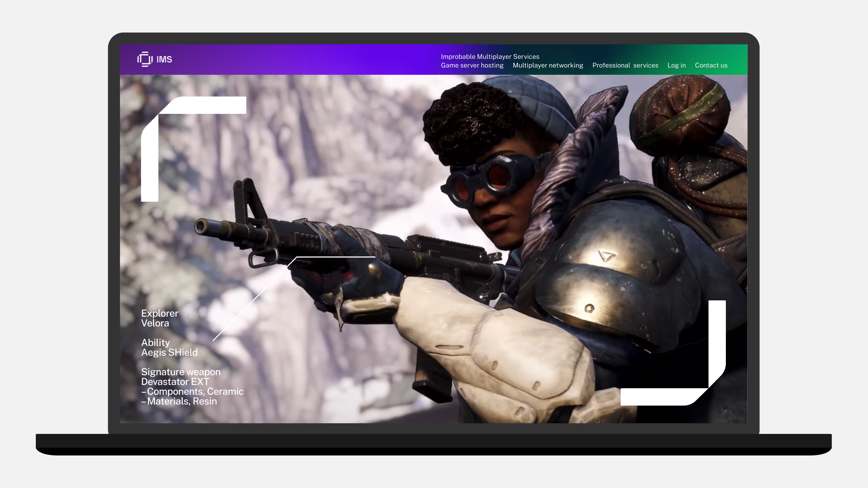Open the Multiplayer networking page

click(x=548, y=65)
